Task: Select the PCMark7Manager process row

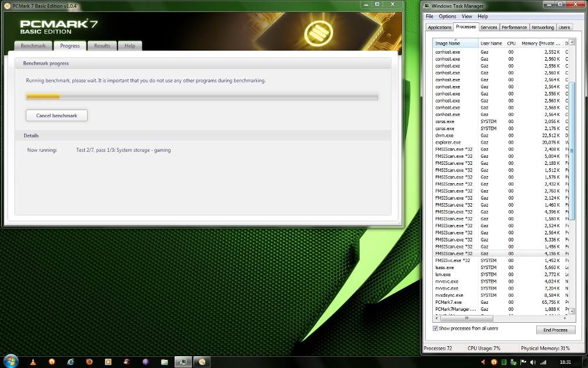Action: pos(500,309)
